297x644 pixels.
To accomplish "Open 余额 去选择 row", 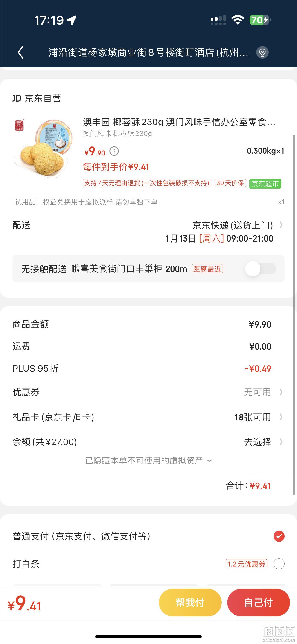I will 148,442.
